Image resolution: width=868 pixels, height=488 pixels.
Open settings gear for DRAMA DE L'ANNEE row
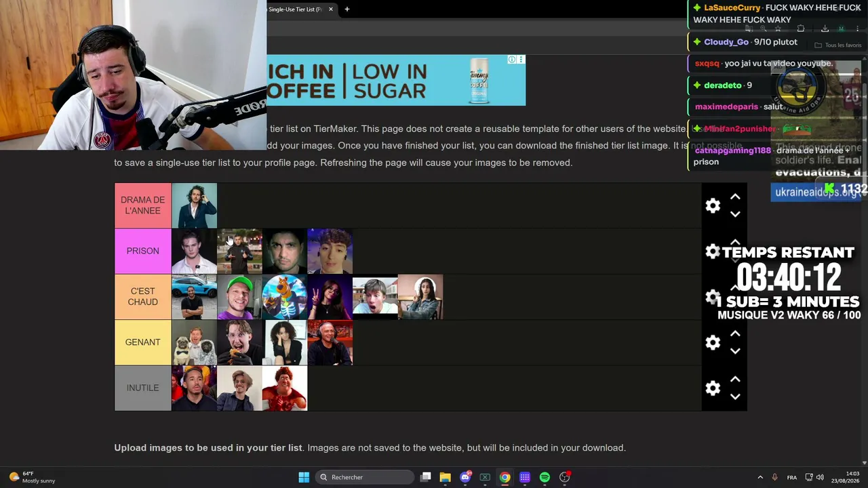click(713, 205)
